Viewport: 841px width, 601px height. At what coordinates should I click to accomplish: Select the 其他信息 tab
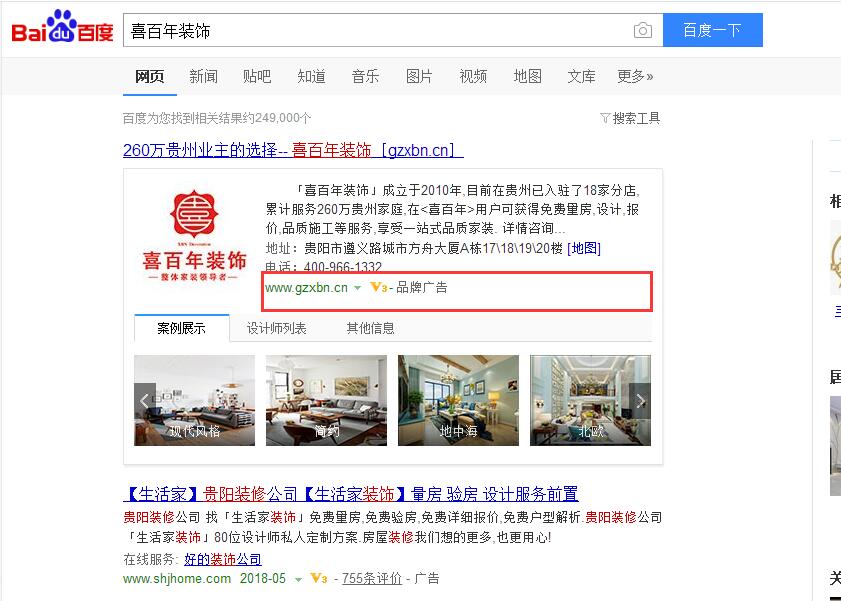tap(370, 328)
